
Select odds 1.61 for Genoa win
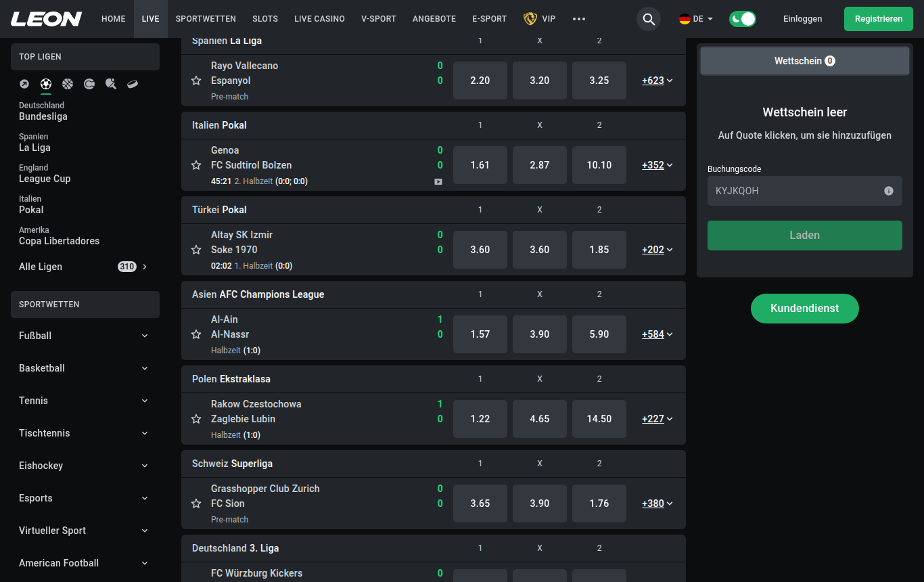click(480, 165)
